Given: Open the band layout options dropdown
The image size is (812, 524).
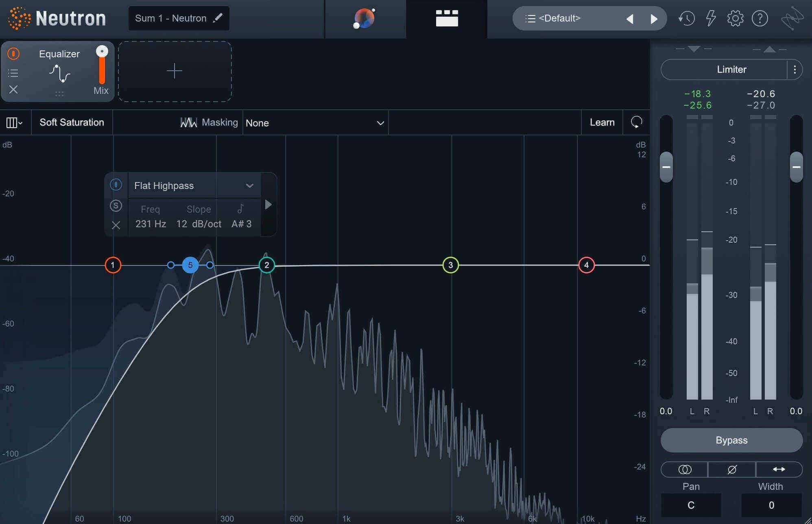Looking at the screenshot, I should (15, 122).
